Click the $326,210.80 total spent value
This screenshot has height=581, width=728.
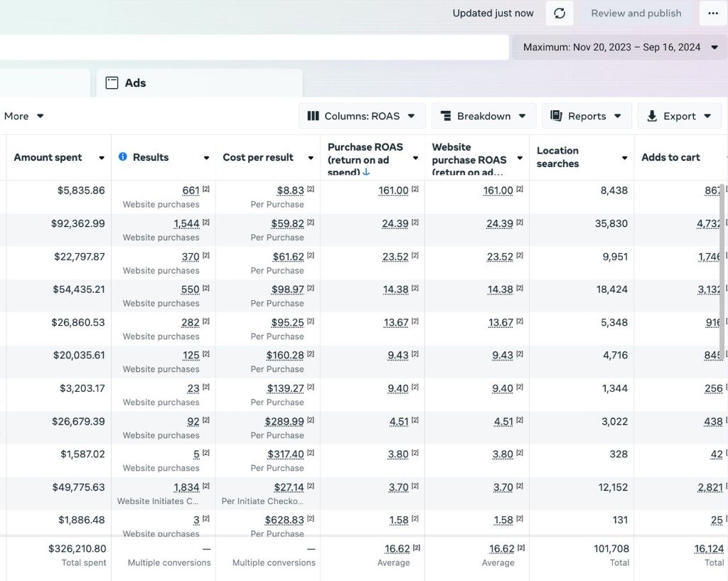coord(77,548)
